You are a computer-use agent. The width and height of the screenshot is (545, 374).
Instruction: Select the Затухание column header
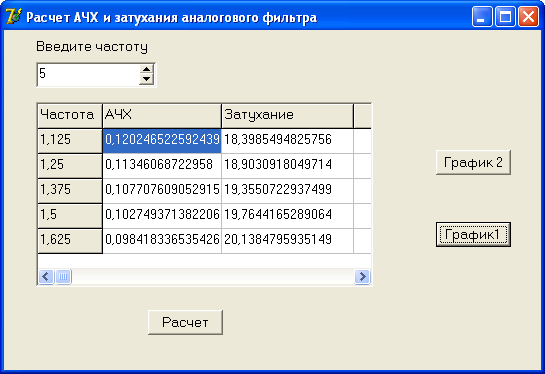point(287,116)
